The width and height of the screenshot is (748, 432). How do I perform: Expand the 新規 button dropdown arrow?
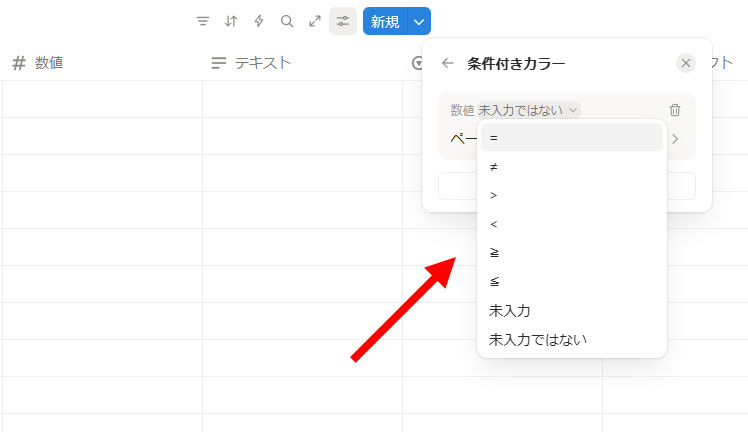420,21
